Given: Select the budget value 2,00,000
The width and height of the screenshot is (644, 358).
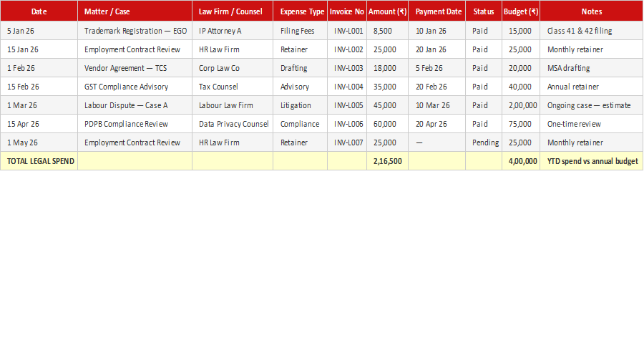Looking at the screenshot, I should click(521, 105).
